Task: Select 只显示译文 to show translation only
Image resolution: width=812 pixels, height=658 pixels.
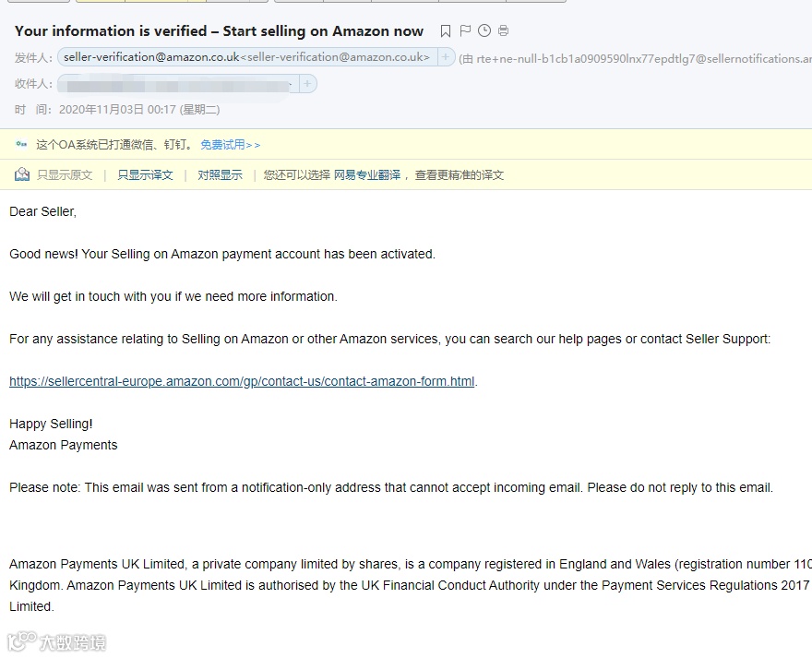Action: (145, 175)
